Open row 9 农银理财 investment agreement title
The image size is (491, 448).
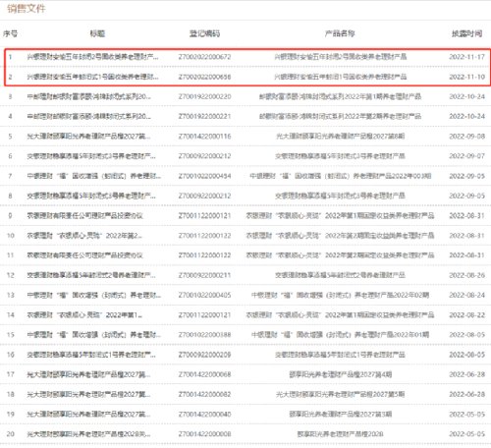[85, 216]
